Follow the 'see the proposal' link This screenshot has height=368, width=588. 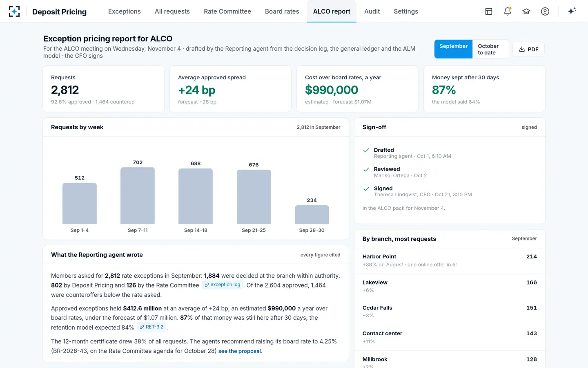pyautogui.click(x=240, y=351)
